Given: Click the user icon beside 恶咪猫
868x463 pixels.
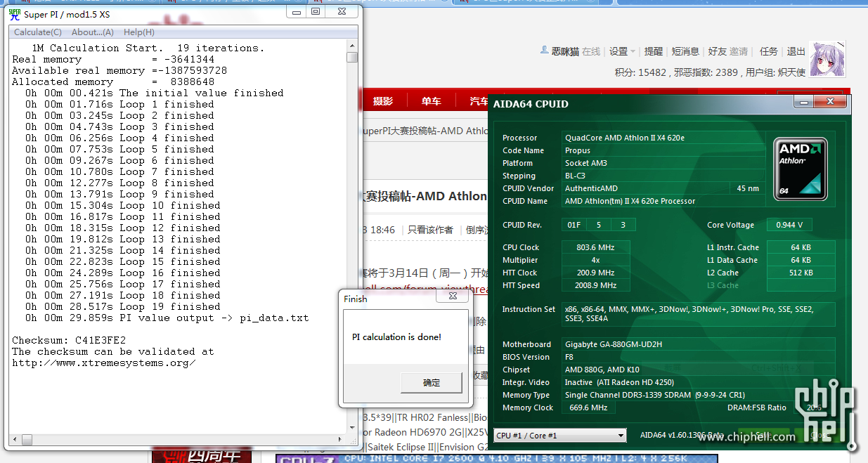Looking at the screenshot, I should point(544,51).
